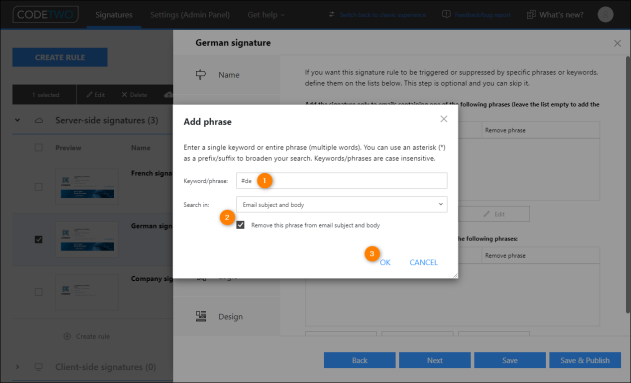631x383 pixels.
Task: Click the feedback speech bubble icon
Action: pos(446,14)
